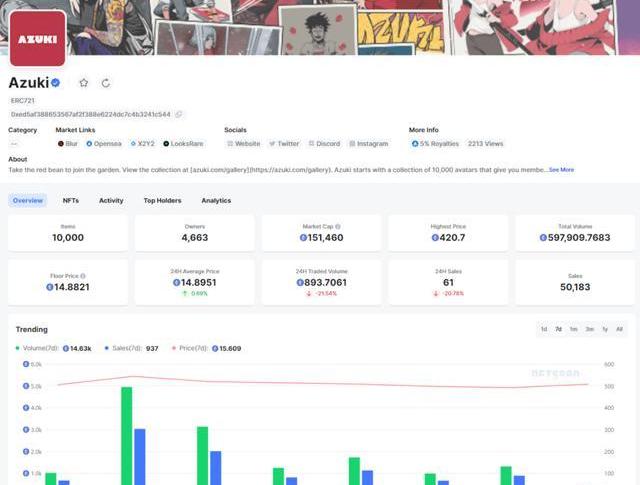This screenshot has height=485, width=640.
Task: Click the ERC721 token standard label
Action: [x=23, y=100]
